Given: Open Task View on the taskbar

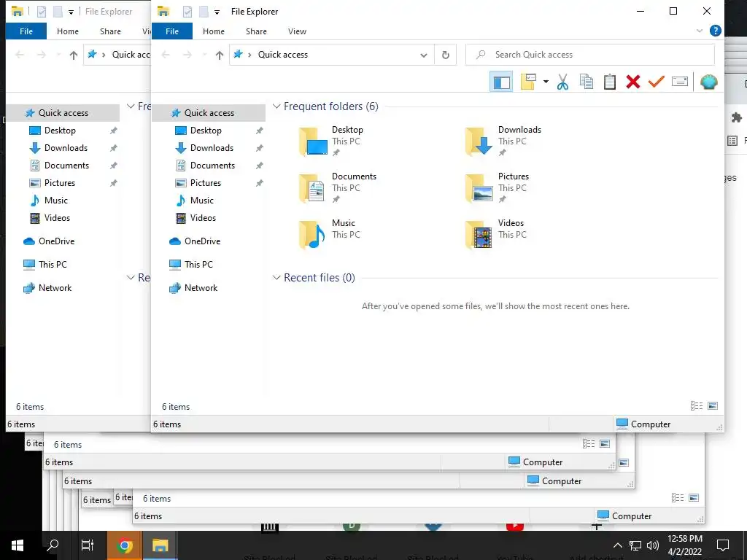Looking at the screenshot, I should [88, 545].
